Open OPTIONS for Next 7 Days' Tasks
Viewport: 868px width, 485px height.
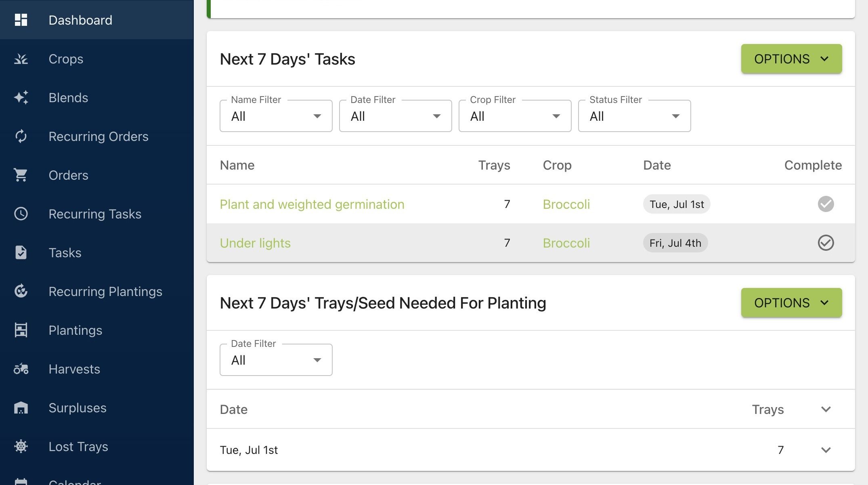(791, 59)
